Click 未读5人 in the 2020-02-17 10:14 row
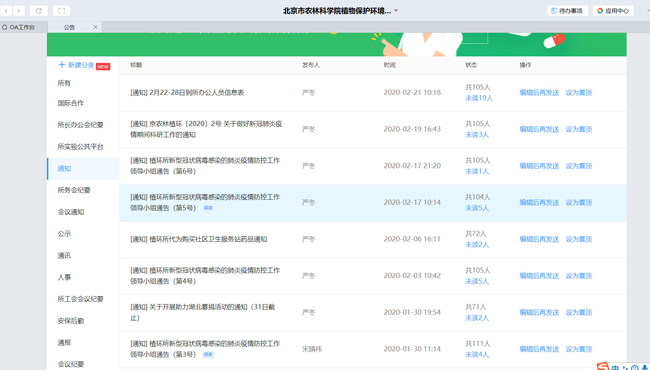The height and width of the screenshot is (370, 650). tap(477, 208)
